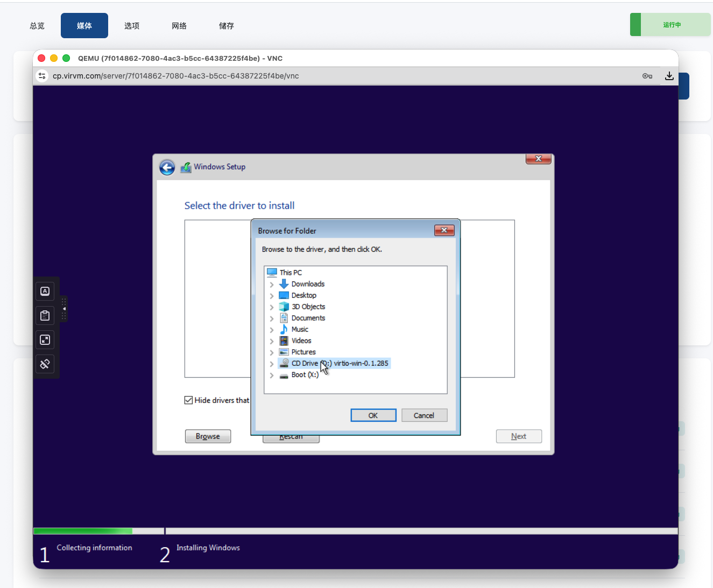Image resolution: width=713 pixels, height=588 pixels.
Task: Click the "Browse for Folder" title bar text
Action: (x=287, y=231)
